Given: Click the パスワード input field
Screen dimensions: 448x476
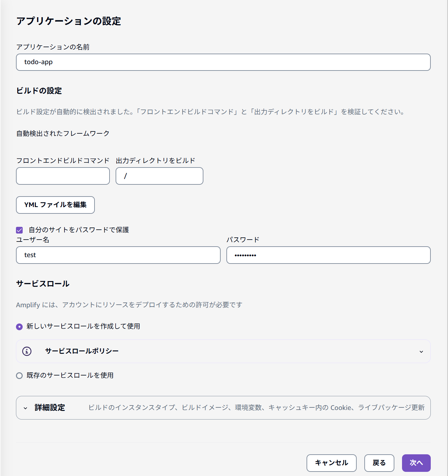Looking at the screenshot, I should point(329,255).
